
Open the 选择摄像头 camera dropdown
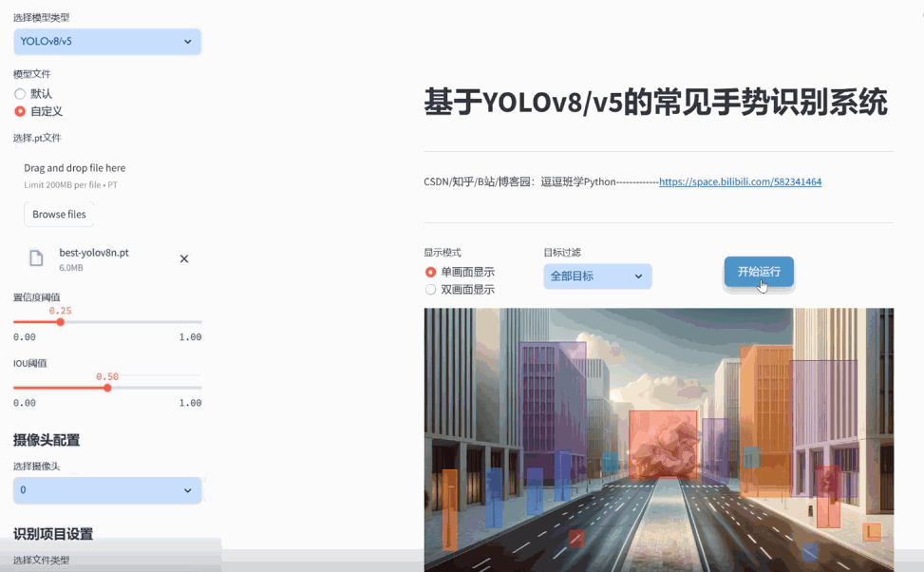point(106,490)
